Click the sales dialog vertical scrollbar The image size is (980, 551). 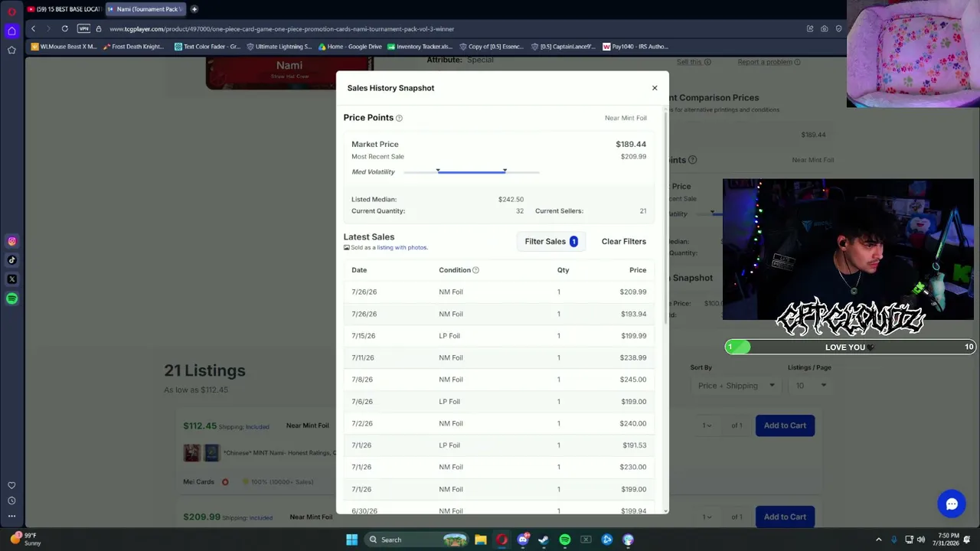[665, 218]
